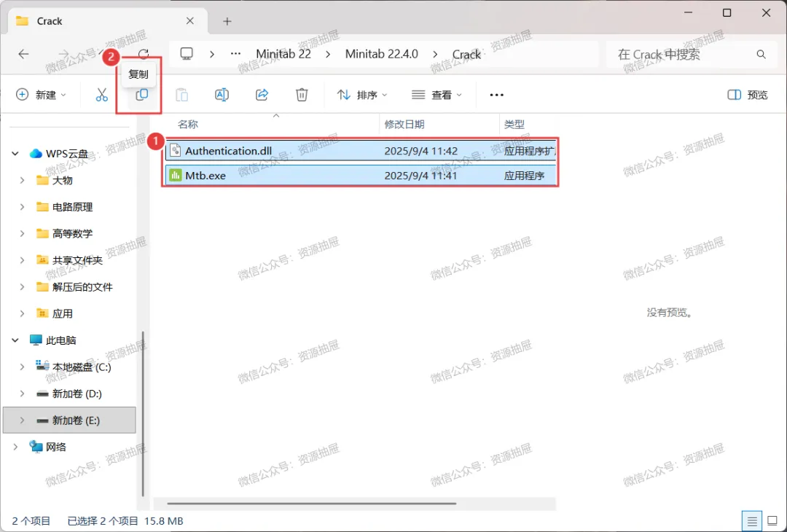787x532 pixels.
Task: Select the Authentication.dll file
Action: coord(361,151)
